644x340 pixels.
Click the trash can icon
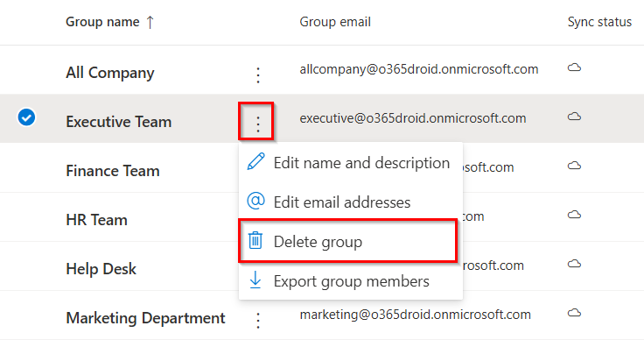255,240
